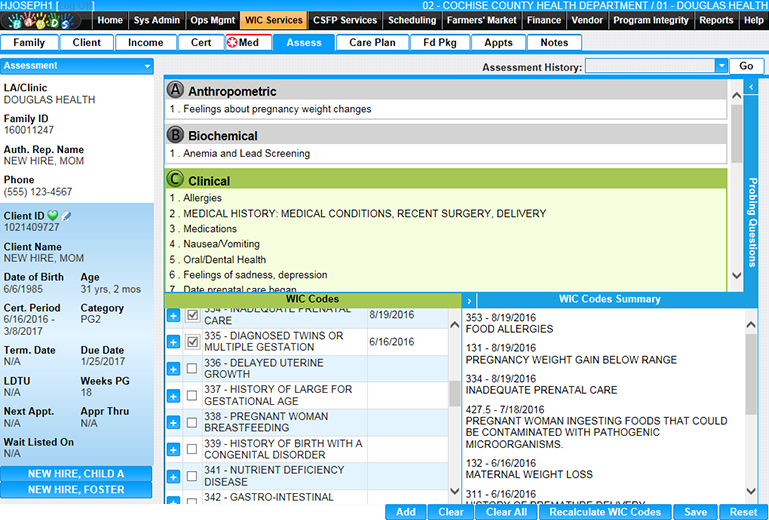Image resolution: width=769 pixels, height=520 pixels.
Task: Click the pencil edit icon beside Client ID
Action: (66, 216)
